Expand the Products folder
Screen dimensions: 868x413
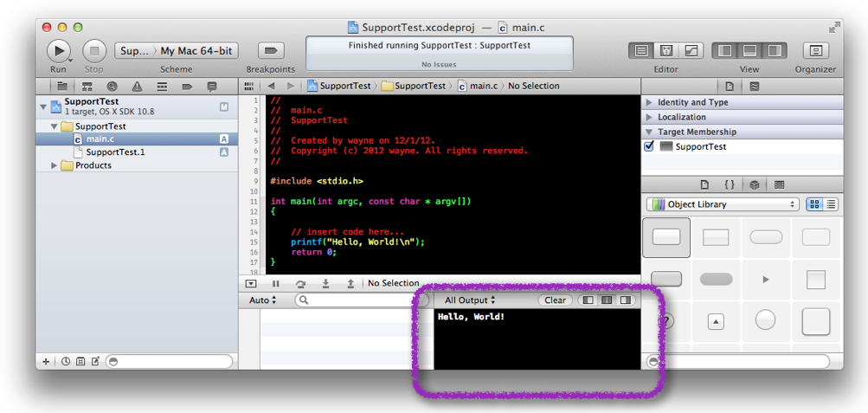pyautogui.click(x=54, y=165)
